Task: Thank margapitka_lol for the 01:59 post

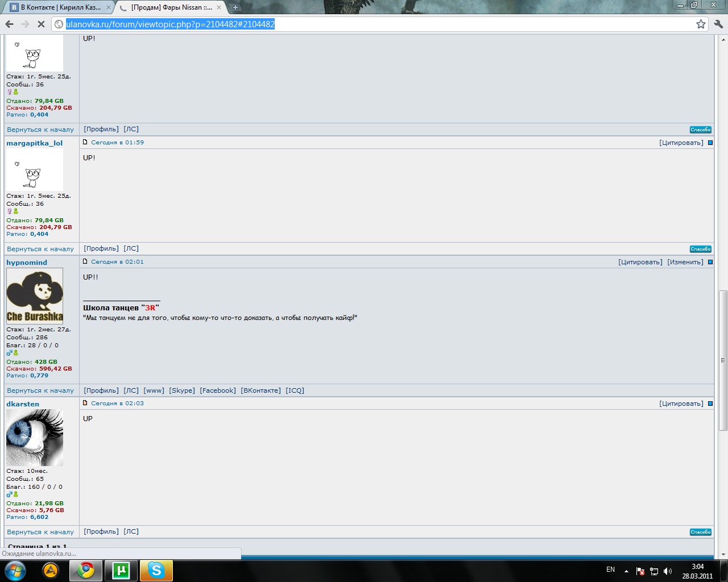Action: (x=701, y=249)
